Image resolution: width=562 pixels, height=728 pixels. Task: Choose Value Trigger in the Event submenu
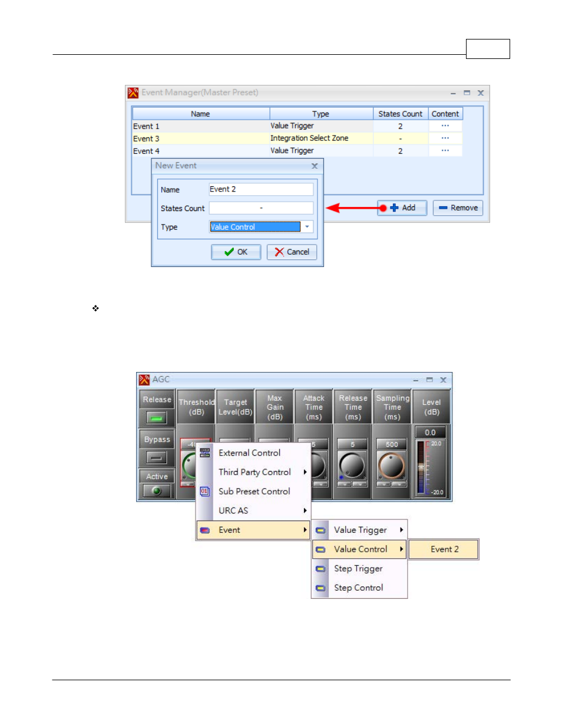(x=359, y=530)
